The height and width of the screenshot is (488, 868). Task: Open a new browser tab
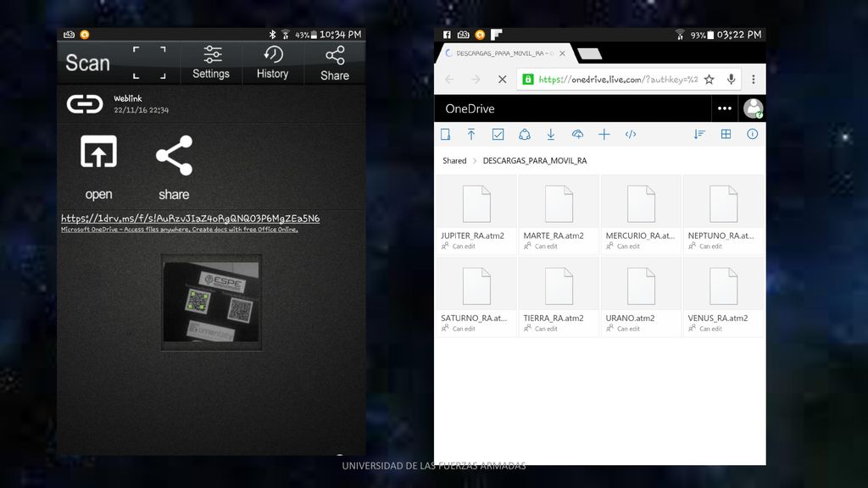(590, 53)
